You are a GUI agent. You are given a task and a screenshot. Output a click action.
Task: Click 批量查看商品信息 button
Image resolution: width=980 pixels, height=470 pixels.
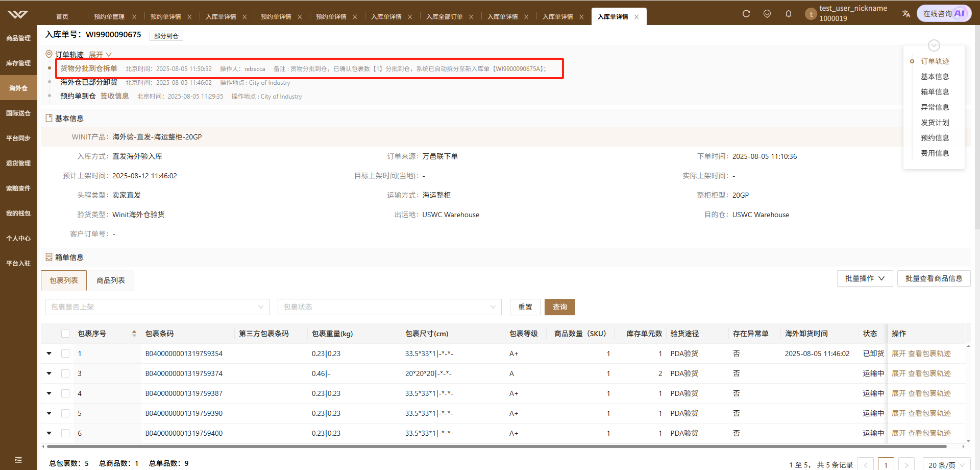[934, 278]
